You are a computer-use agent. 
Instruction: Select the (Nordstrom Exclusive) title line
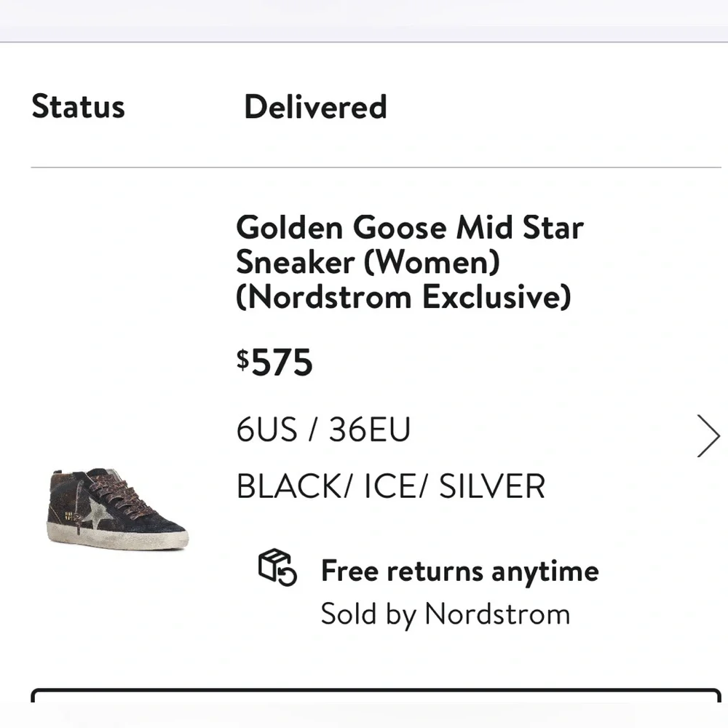405,297
